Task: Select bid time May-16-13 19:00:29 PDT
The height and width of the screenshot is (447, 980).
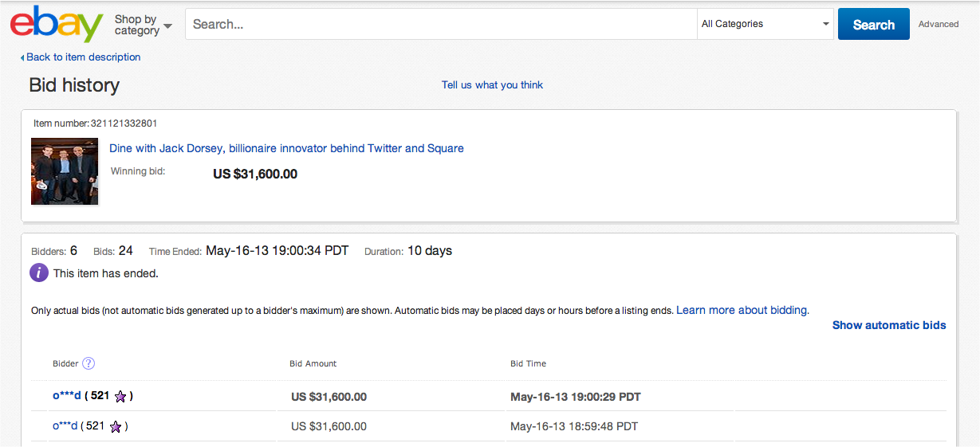Action: (576, 397)
